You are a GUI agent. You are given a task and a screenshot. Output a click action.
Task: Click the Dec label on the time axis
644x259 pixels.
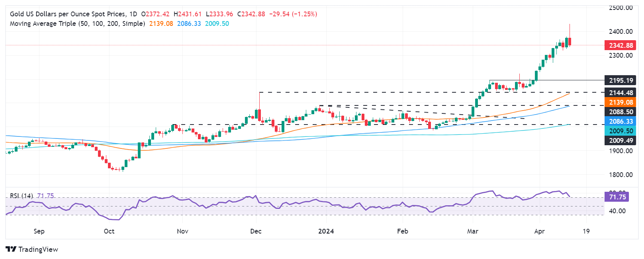pyautogui.click(x=256, y=231)
